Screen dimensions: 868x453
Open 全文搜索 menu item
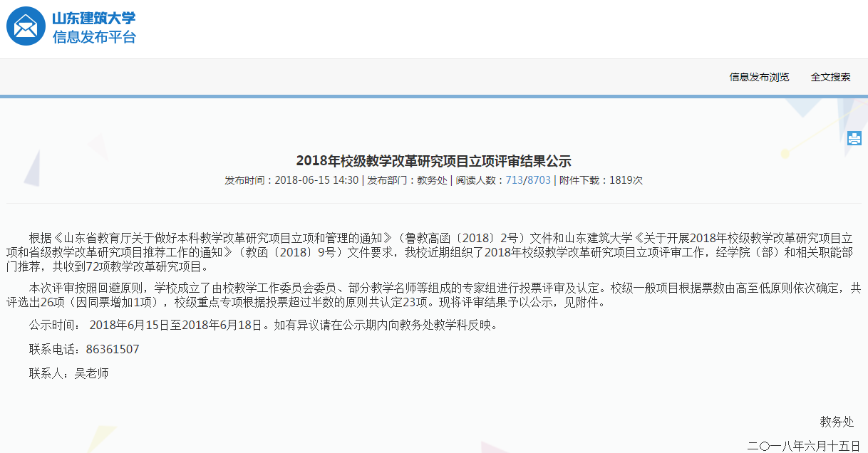[x=830, y=77]
